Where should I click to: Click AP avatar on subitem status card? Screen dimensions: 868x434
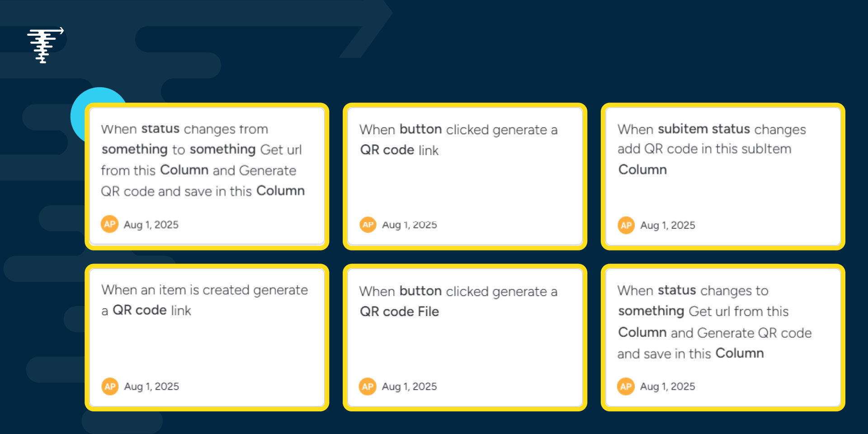[x=626, y=225]
